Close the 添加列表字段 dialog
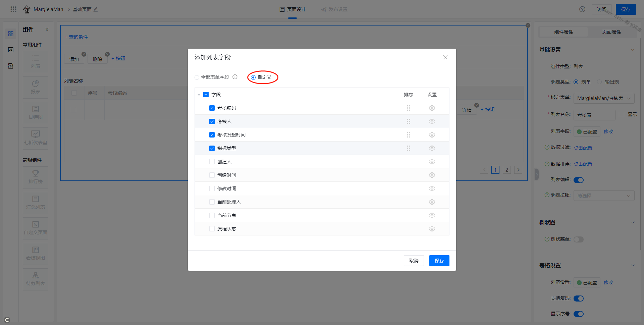Screen dimensions: 644x325 point(445,57)
